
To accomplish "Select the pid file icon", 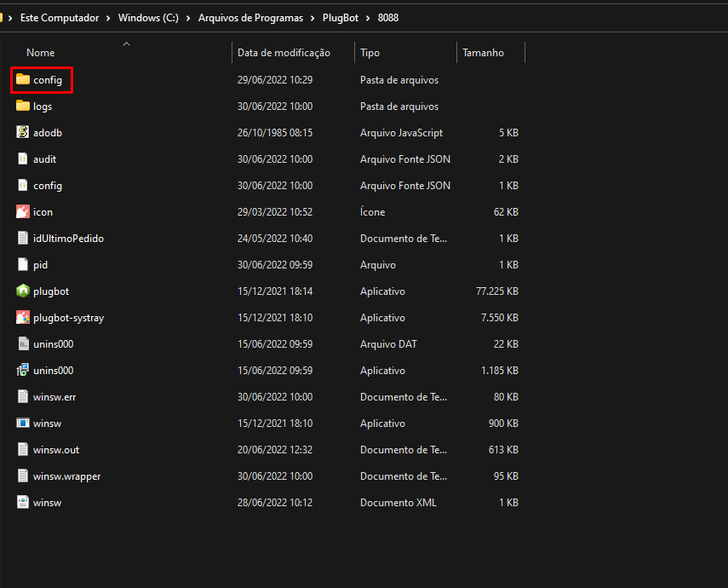I will tap(23, 264).
